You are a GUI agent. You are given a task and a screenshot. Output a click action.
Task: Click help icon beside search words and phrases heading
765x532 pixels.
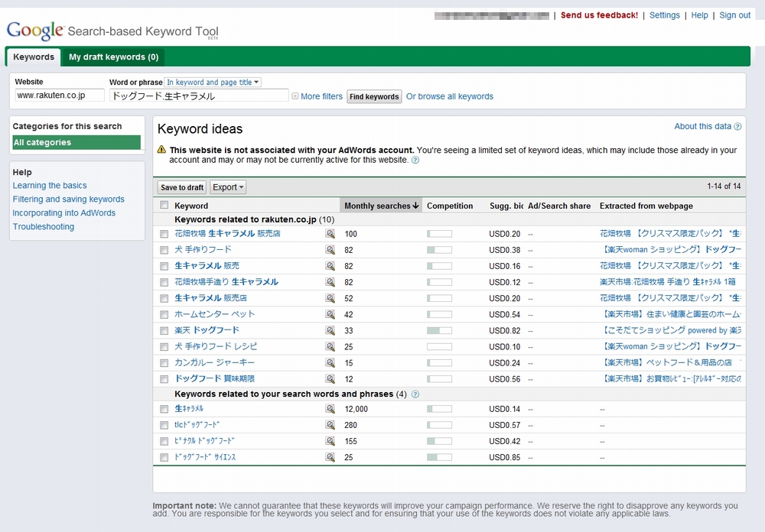(415, 394)
